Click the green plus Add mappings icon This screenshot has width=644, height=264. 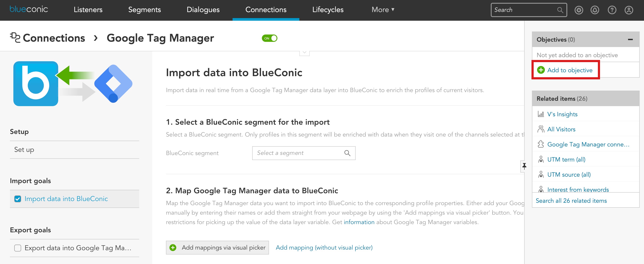click(173, 247)
